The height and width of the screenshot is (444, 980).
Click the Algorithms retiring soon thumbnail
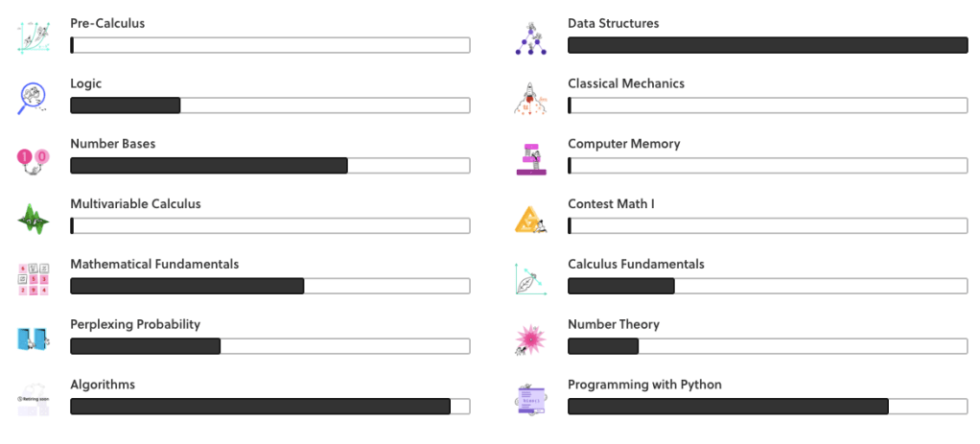(34, 399)
